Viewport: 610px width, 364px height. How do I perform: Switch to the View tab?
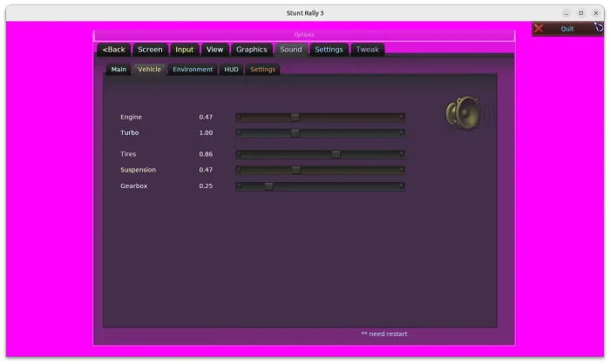click(214, 50)
